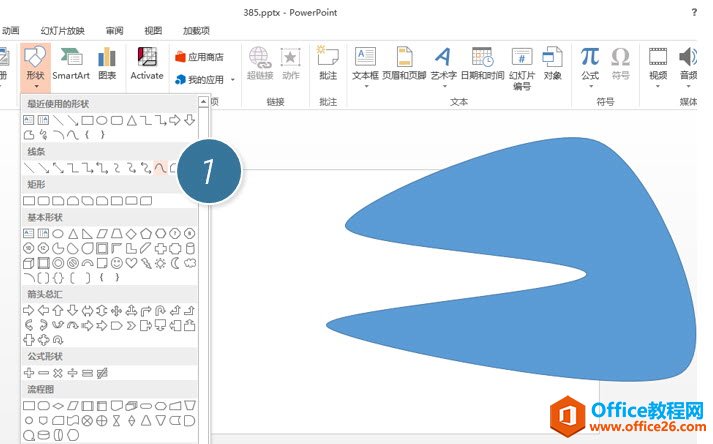The image size is (713, 444).
Task: Insert the smiley face shape
Action: (x=116, y=263)
